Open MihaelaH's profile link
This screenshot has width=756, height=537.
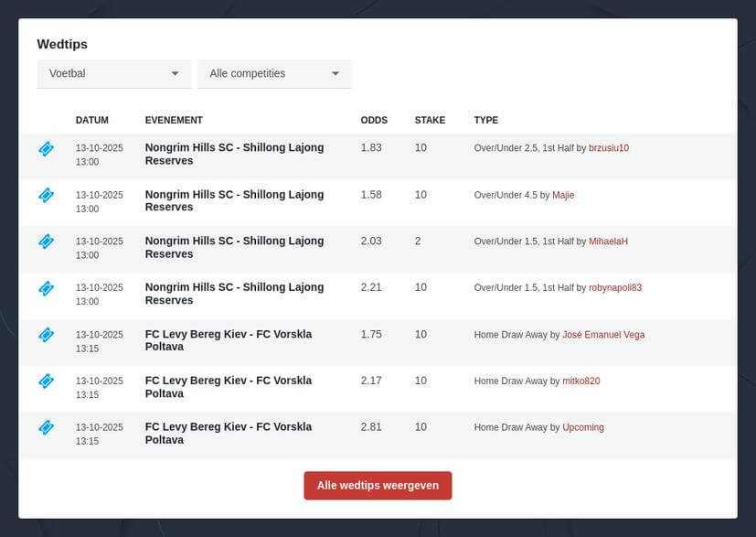click(608, 242)
